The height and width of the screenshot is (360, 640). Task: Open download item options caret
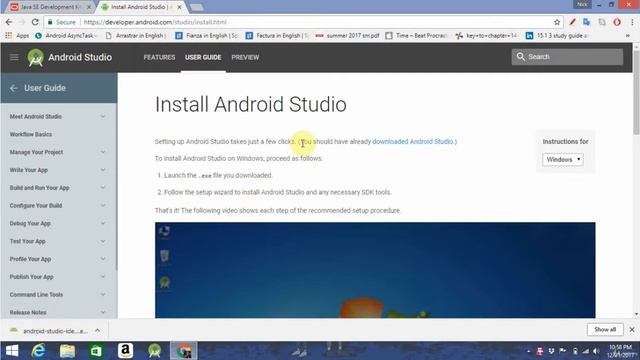(98, 330)
